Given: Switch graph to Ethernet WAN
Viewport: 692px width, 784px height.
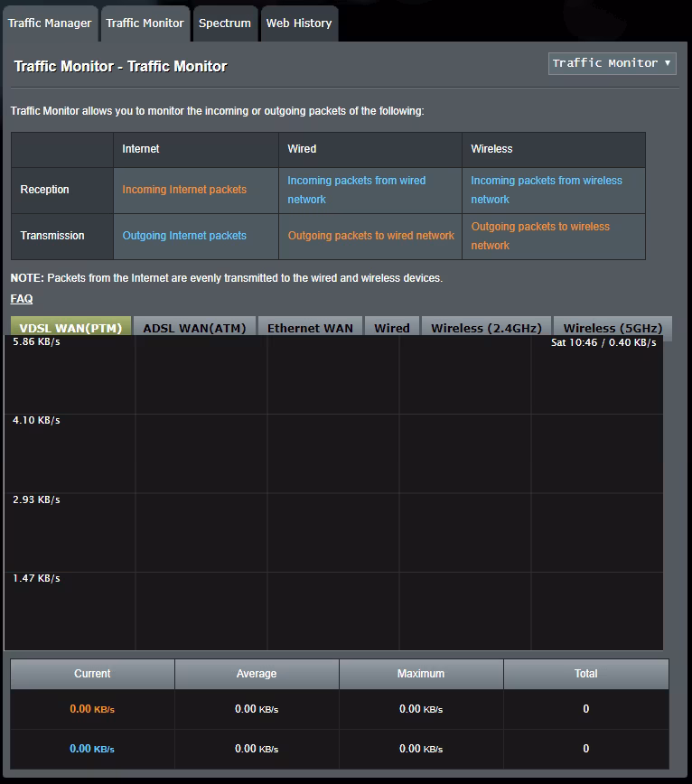Looking at the screenshot, I should pyautogui.click(x=310, y=328).
